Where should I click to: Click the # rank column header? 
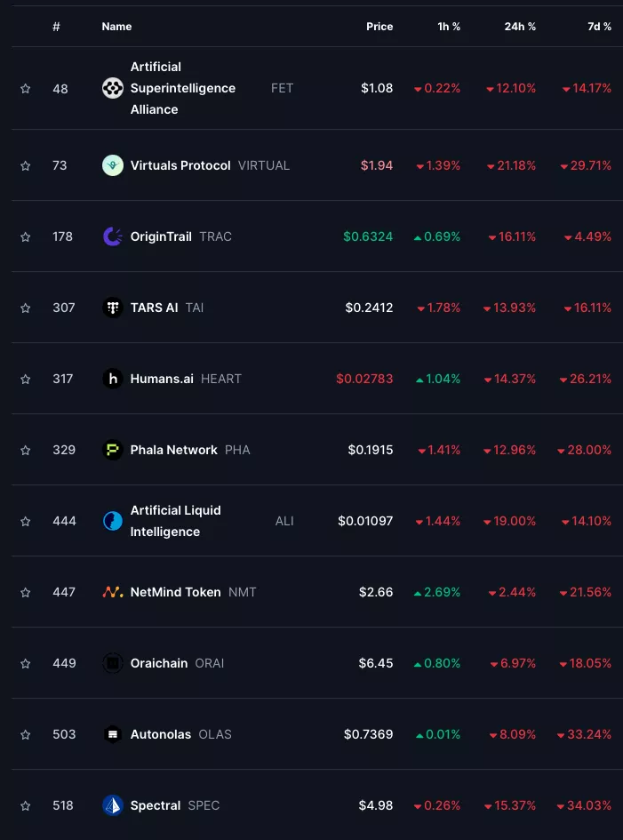(56, 27)
